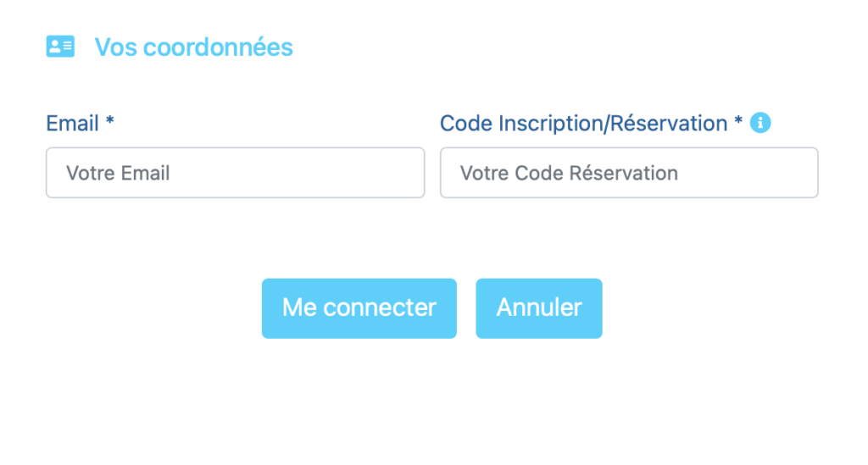Place cursor in reservation code text box
This screenshot has width=868, height=465.
[629, 173]
